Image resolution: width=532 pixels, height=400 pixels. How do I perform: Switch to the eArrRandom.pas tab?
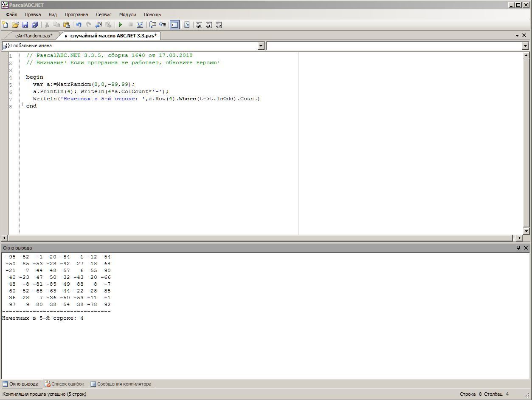coord(34,36)
